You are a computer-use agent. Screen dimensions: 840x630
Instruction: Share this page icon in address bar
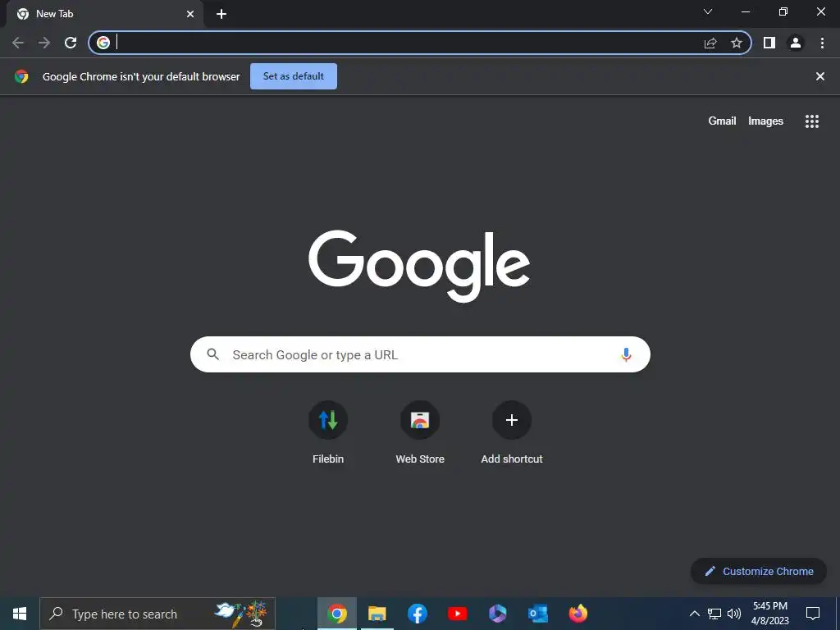710,43
